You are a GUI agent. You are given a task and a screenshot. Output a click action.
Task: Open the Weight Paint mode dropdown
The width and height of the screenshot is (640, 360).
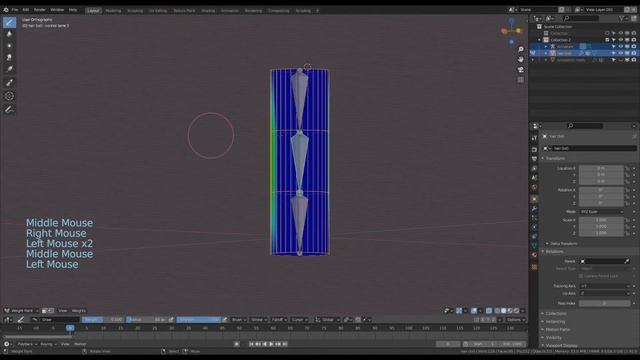pos(21,311)
